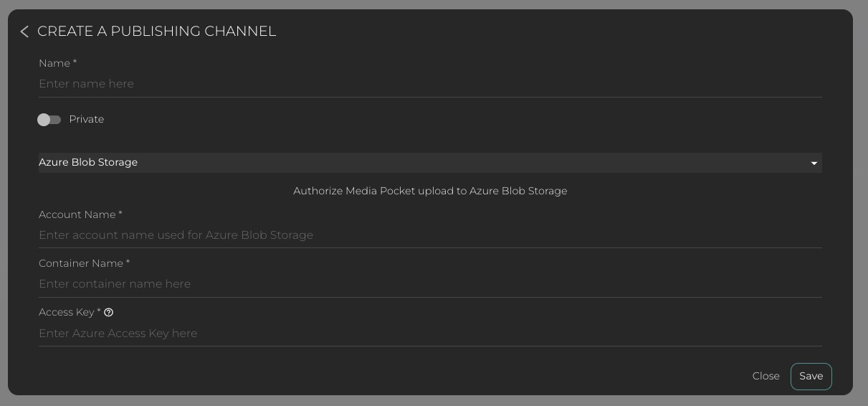Screen dimensions: 868x406
Task: Click the Authorize Media Pocket upload text
Action: 430,192
